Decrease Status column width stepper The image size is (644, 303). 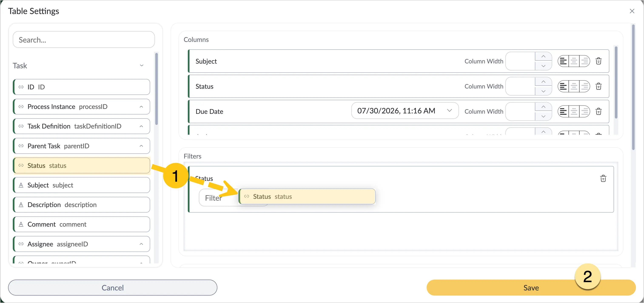click(x=543, y=91)
